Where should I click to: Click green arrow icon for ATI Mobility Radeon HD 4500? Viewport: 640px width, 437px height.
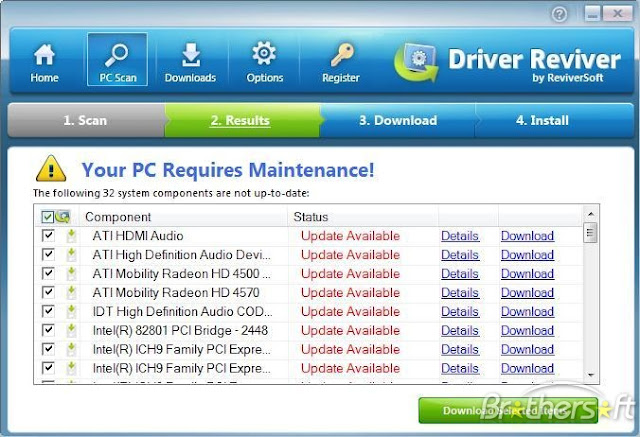click(x=71, y=274)
